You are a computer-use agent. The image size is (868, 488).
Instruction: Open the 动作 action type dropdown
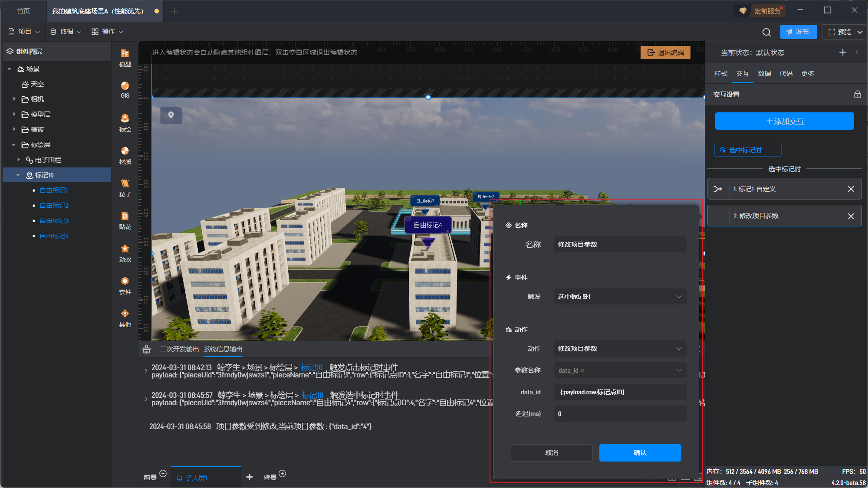pos(620,349)
